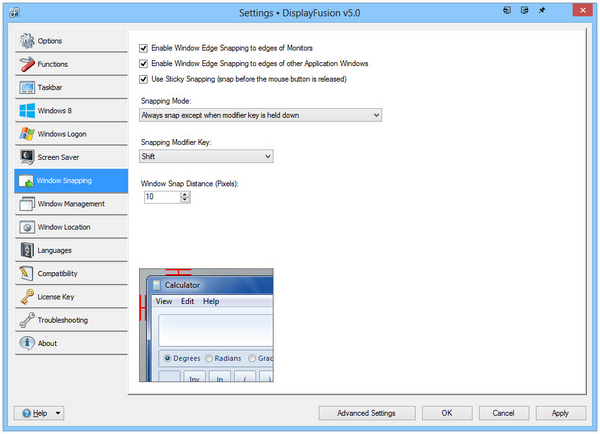Click the Advanced Settings button

367,413
